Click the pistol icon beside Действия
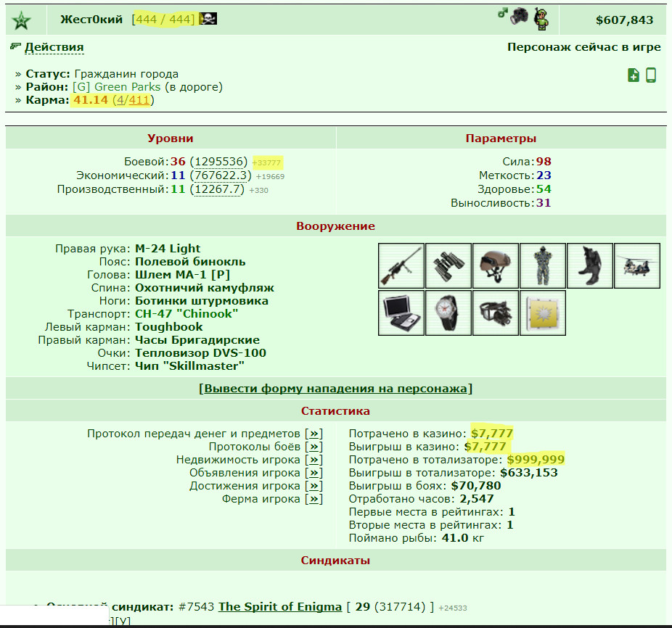 (x=15, y=46)
